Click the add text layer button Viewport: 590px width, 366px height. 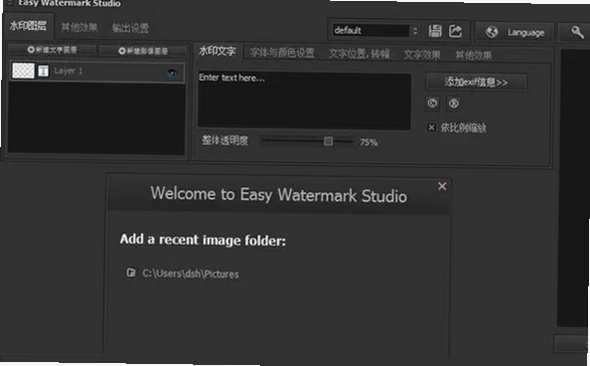click(52, 50)
